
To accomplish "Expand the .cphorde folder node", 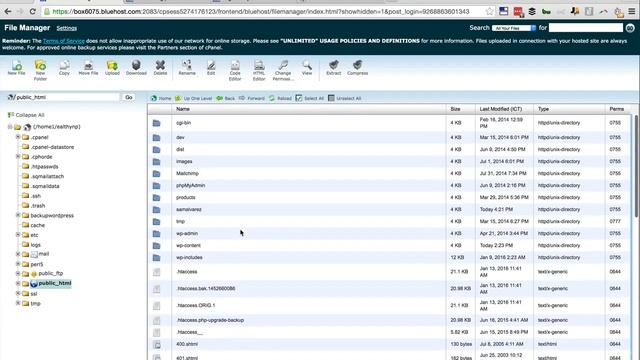I will [18, 157].
